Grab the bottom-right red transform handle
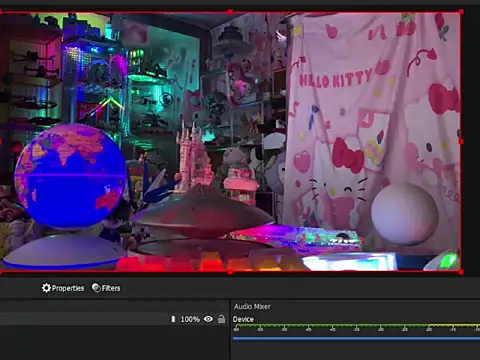The width and height of the screenshot is (480, 360). point(461,272)
